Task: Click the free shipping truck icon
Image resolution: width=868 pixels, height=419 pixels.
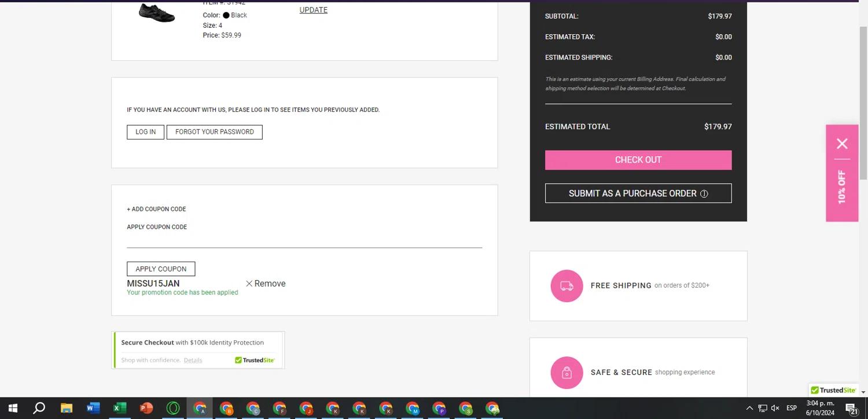Action: click(567, 286)
